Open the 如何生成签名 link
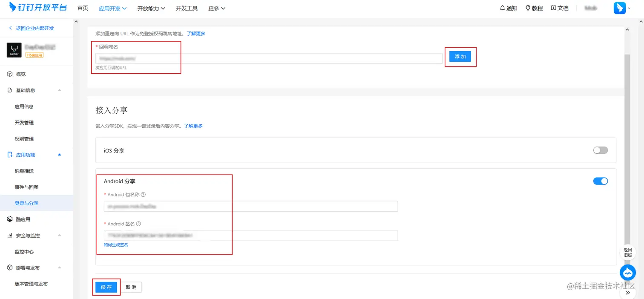Viewport: 644px width, 299px height. point(116,244)
